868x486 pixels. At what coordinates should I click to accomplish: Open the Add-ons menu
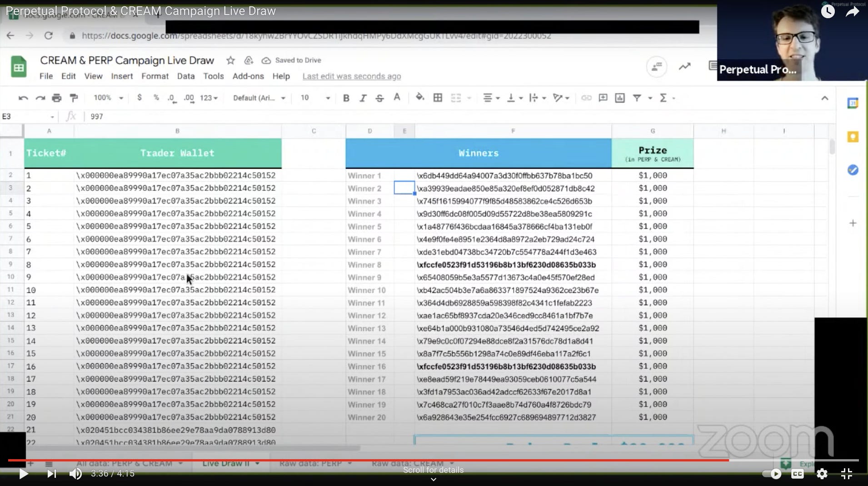pyautogui.click(x=248, y=76)
